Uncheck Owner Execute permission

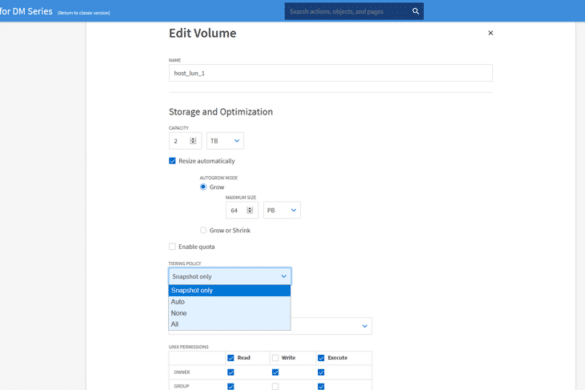(x=321, y=372)
